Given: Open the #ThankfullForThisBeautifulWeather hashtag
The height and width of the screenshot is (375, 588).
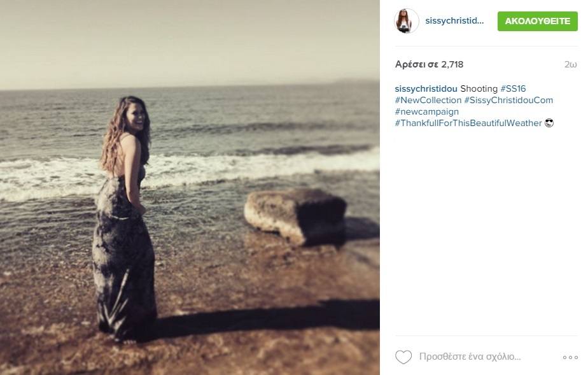Looking at the screenshot, I should tap(468, 123).
